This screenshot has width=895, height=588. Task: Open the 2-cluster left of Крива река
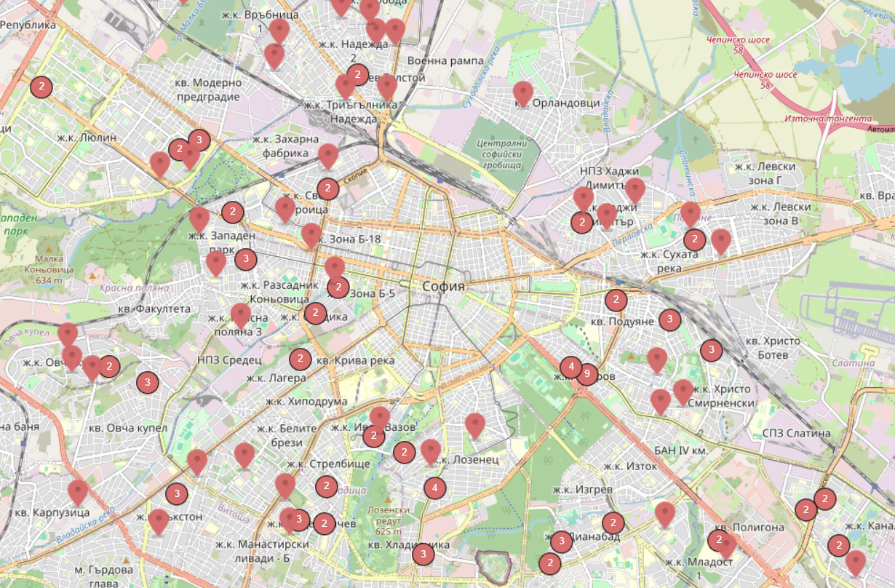(300, 359)
